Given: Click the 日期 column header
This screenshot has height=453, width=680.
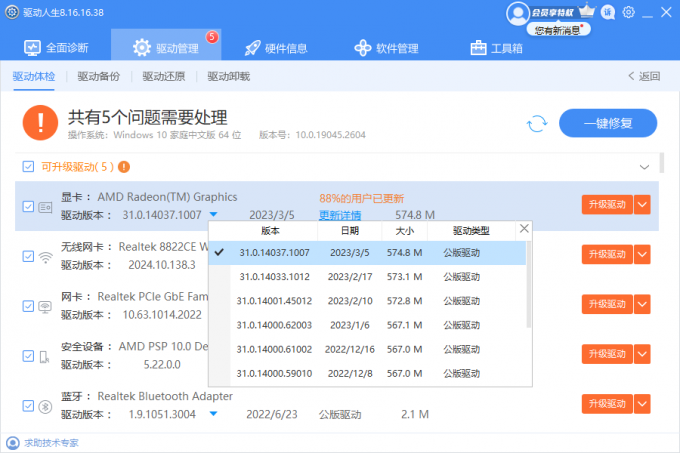Looking at the screenshot, I should (350, 231).
